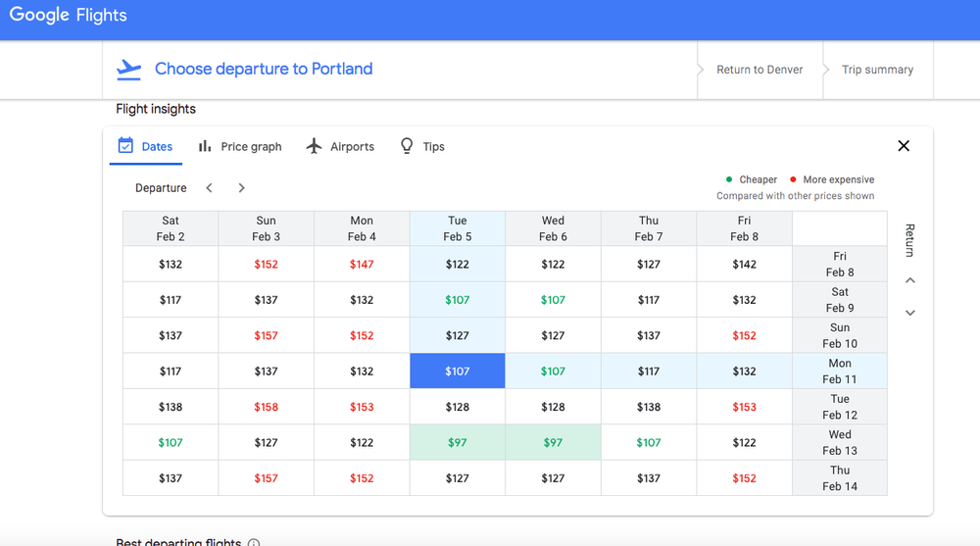Pick the $153 fare in Mon Feb 4 column

pos(362,407)
